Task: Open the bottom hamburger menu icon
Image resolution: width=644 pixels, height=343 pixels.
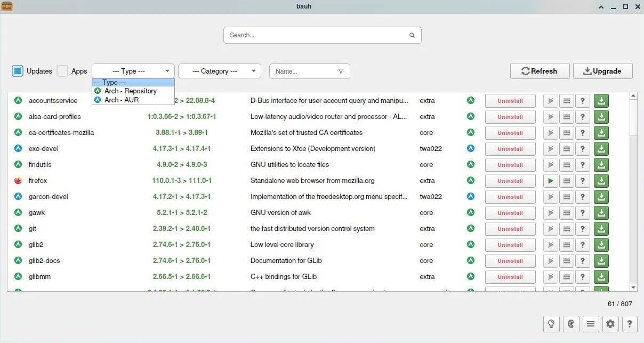Action: tap(590, 323)
